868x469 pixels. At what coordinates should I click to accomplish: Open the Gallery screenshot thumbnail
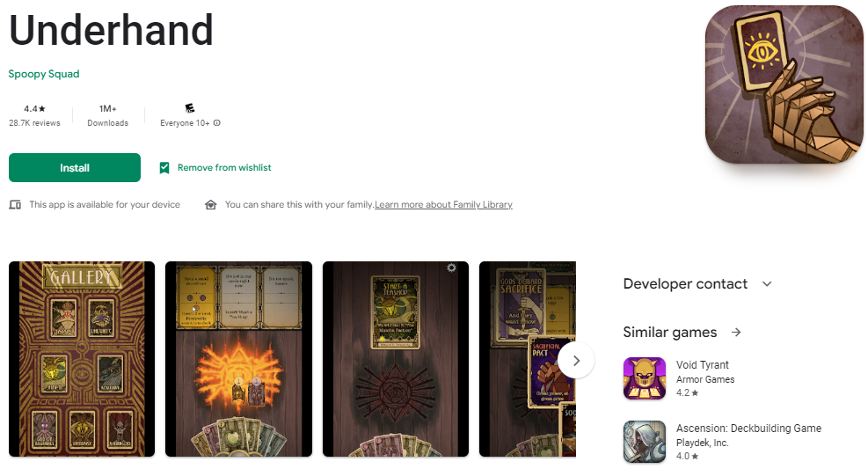(x=82, y=359)
